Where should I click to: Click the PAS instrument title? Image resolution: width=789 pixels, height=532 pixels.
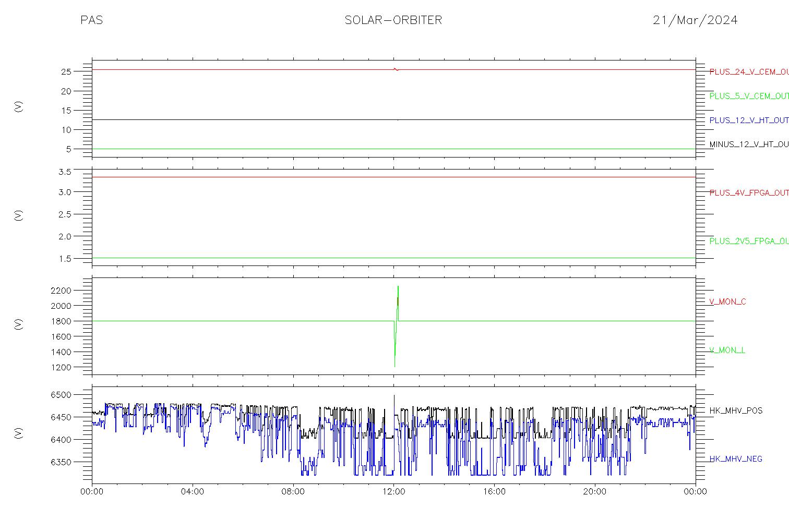(x=92, y=20)
